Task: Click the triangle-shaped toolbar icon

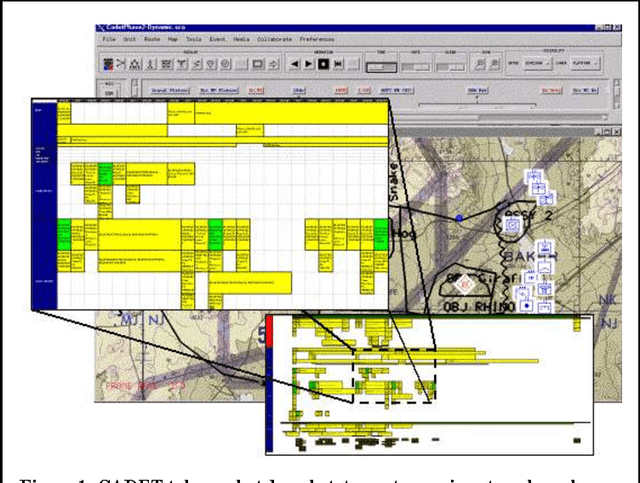Action: pos(136,64)
